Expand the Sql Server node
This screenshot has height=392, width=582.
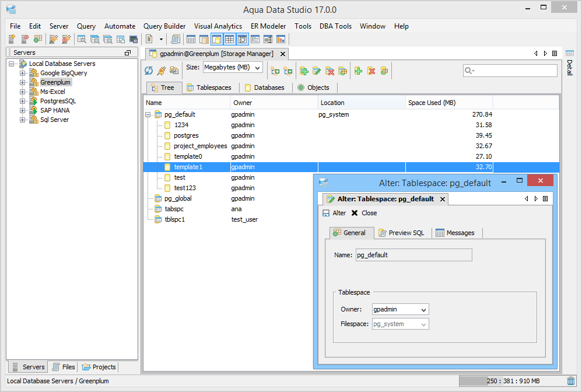point(22,120)
